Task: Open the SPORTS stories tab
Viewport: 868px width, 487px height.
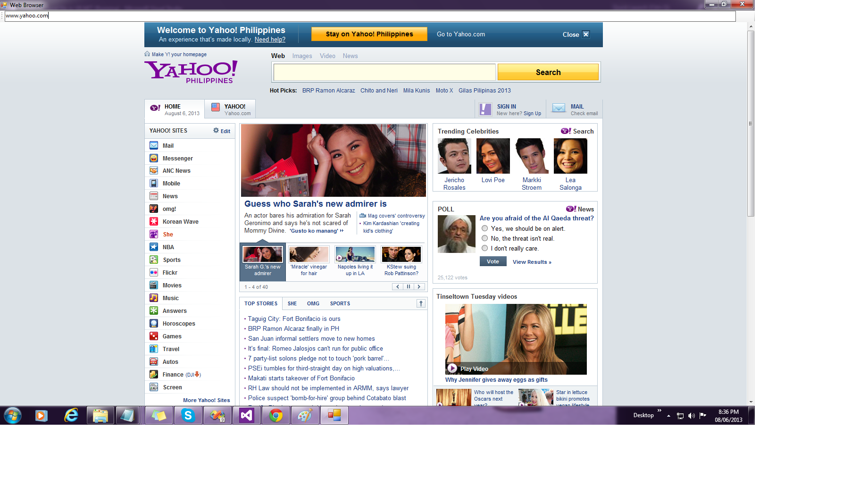Action: [x=340, y=303]
